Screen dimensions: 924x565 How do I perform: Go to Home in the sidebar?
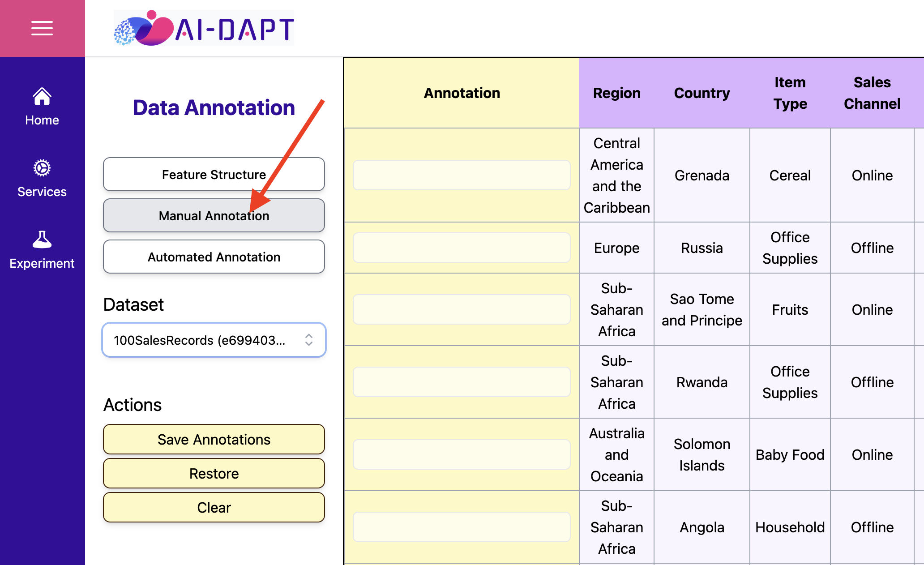pos(42,107)
